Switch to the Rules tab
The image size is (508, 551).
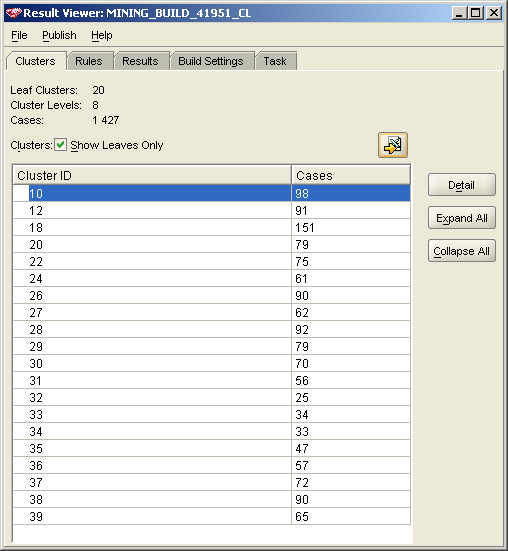click(89, 61)
